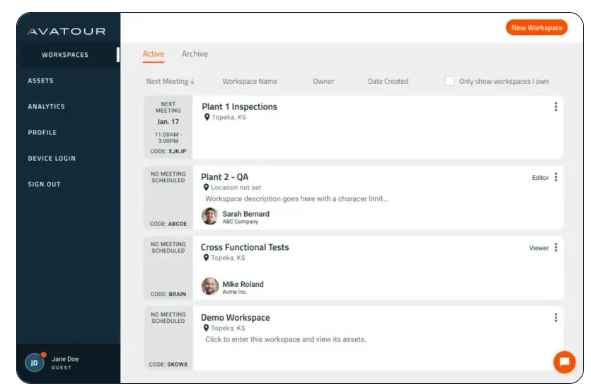
Task: Open Plant 2 - QA three-dot menu
Action: tap(556, 177)
